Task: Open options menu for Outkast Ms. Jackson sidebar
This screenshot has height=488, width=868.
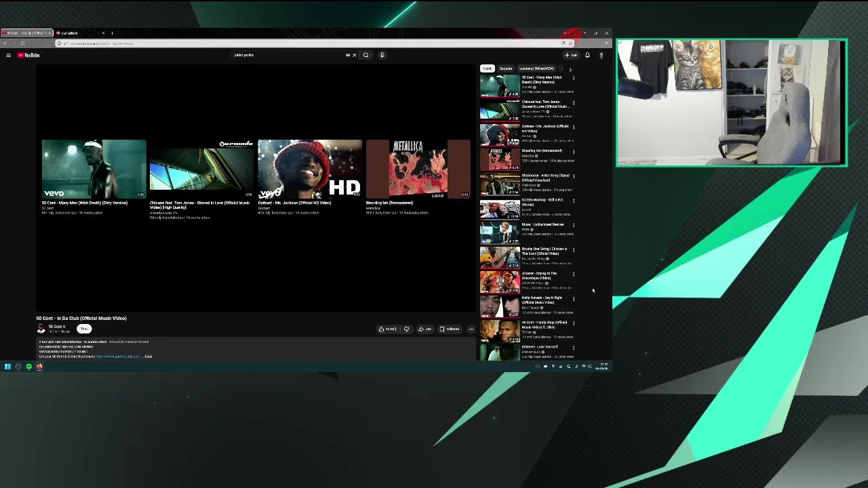Action: (574, 127)
